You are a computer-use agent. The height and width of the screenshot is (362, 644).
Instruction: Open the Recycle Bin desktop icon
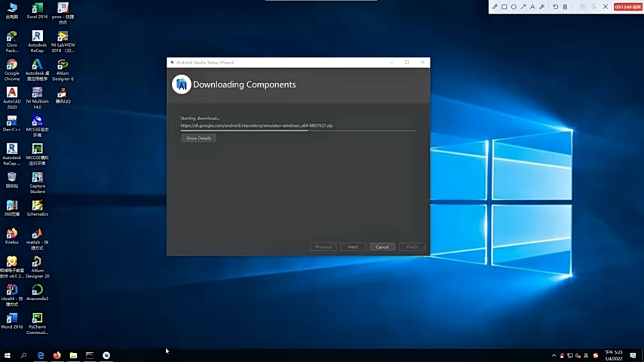click(x=12, y=180)
